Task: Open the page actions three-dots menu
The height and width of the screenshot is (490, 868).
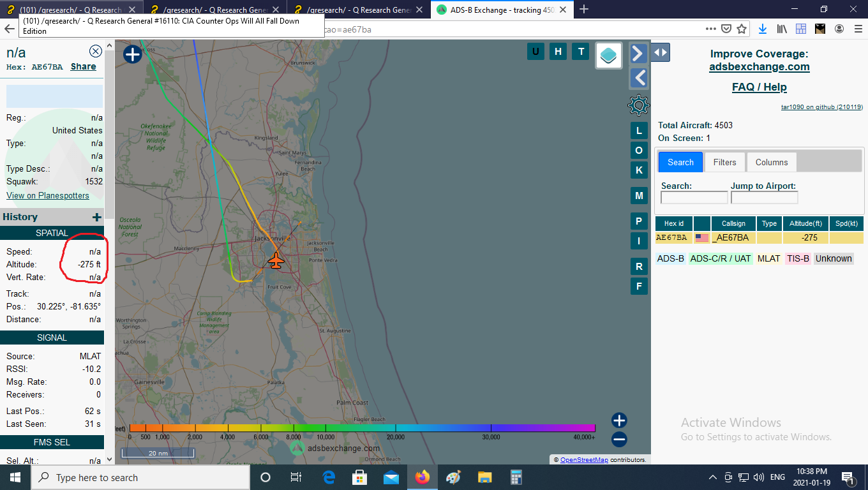Action: (x=711, y=29)
